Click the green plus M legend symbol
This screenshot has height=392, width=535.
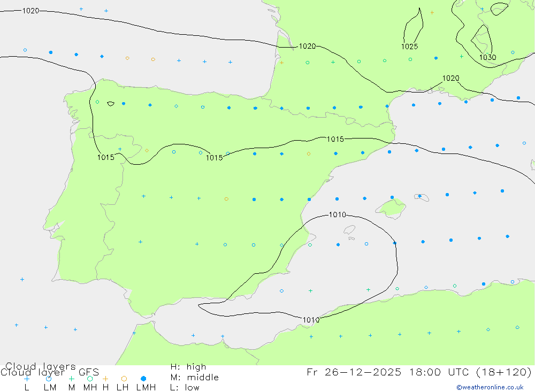pyautogui.click(x=71, y=379)
